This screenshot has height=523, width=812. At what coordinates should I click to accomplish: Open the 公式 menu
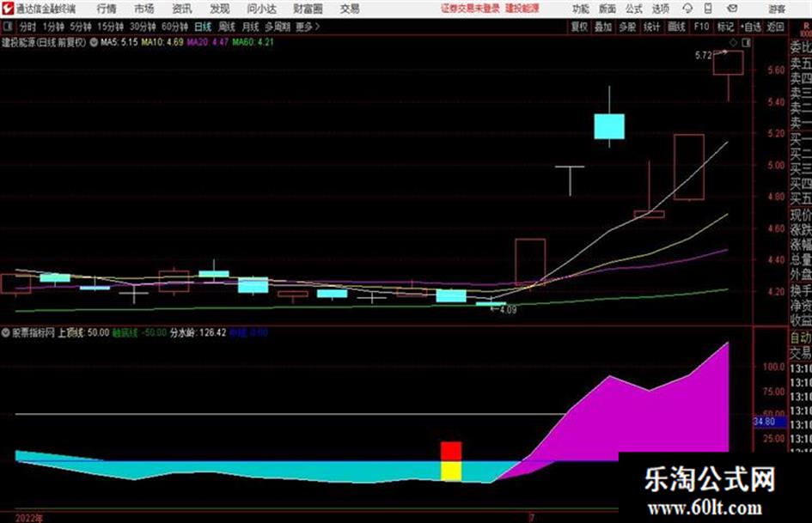634,9
